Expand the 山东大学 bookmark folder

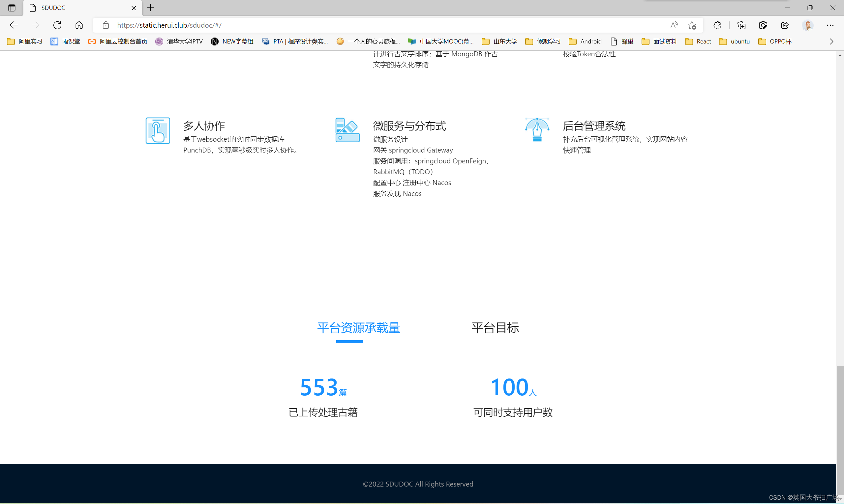pos(500,42)
